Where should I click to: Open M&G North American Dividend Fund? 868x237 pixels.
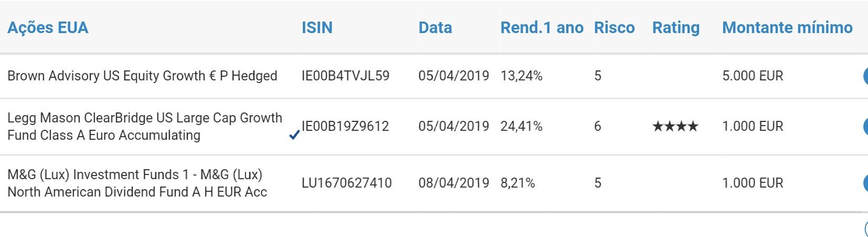coord(137,183)
